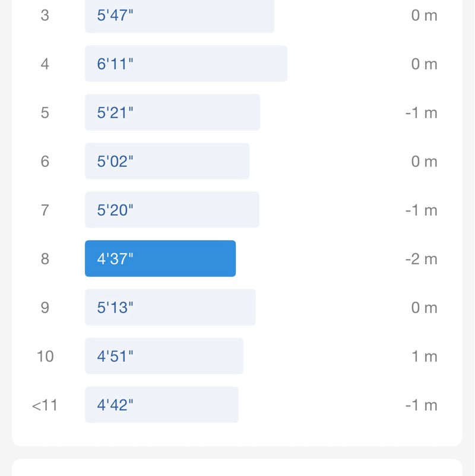
Task: Click the <11 final partial lap label
Action: coord(45,405)
